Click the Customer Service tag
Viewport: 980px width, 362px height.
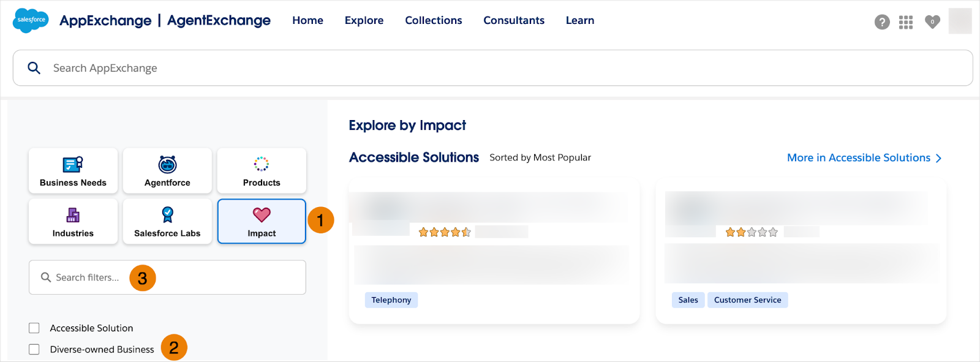[x=747, y=300]
